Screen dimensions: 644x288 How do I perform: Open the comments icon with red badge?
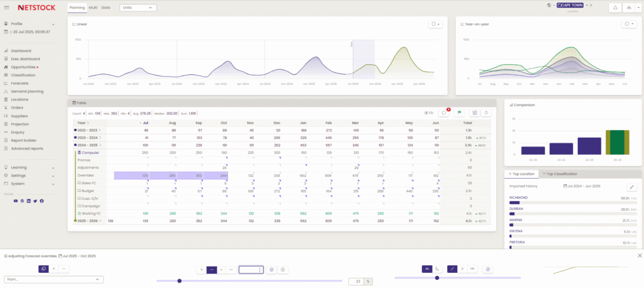(443, 113)
